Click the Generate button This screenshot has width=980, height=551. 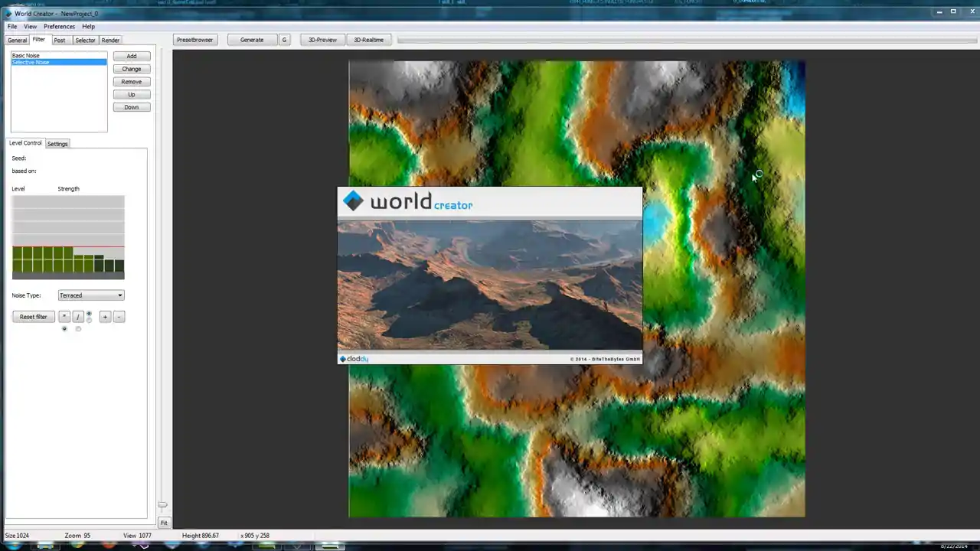coord(252,40)
